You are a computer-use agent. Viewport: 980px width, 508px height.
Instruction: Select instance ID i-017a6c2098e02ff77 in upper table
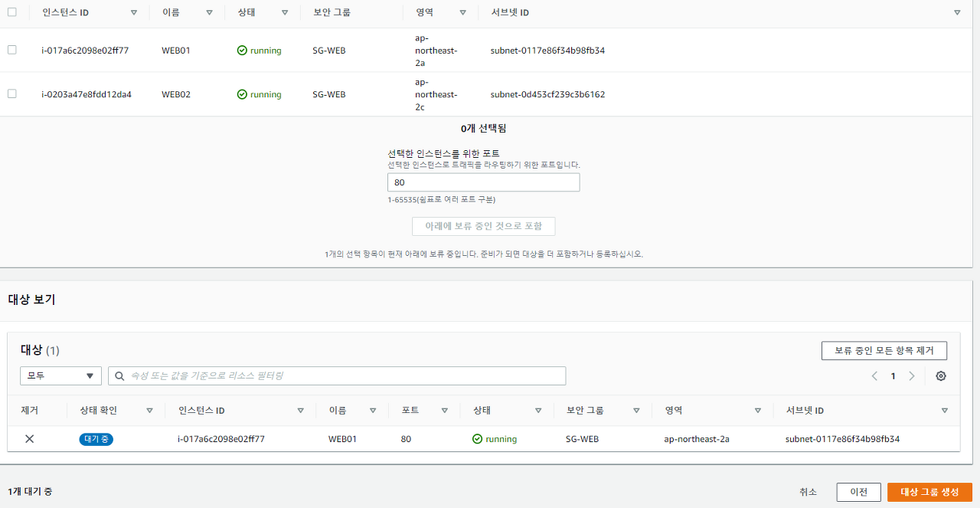85,51
